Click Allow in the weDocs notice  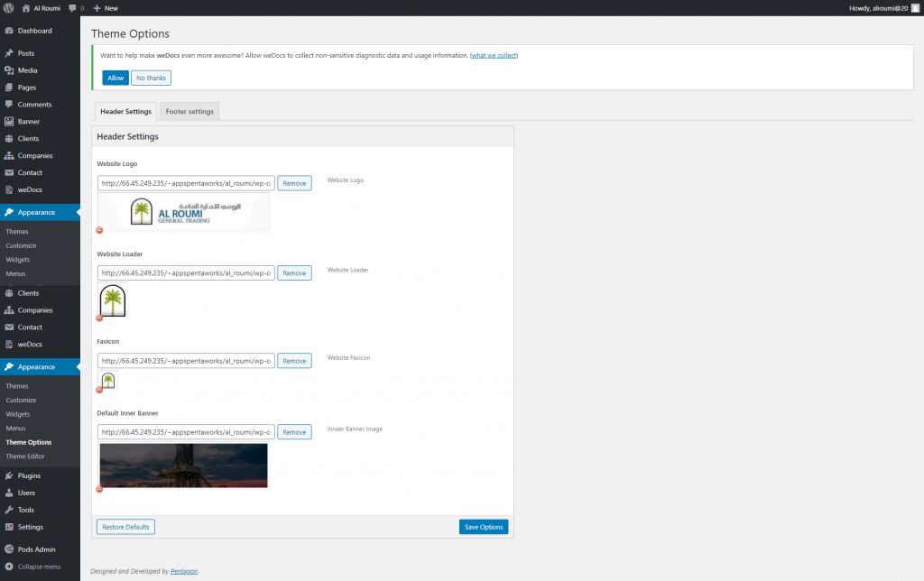coord(115,78)
